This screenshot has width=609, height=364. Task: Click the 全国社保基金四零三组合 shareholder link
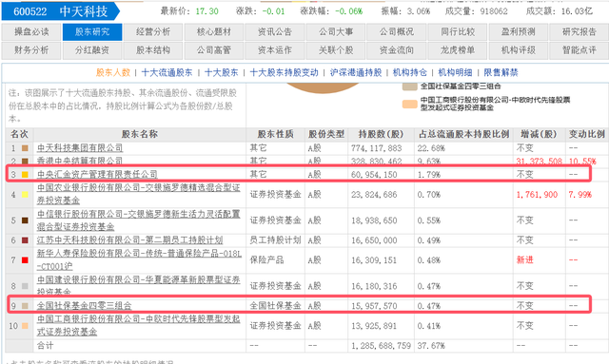[x=85, y=306]
